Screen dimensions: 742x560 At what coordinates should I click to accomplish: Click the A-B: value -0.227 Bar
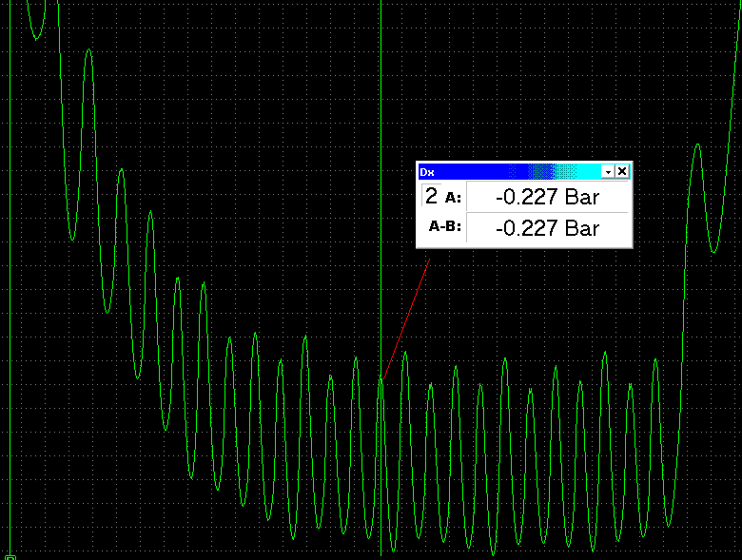548,228
